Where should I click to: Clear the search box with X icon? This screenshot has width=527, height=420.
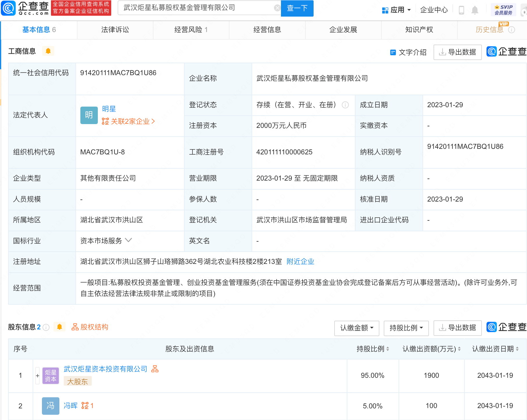click(277, 8)
